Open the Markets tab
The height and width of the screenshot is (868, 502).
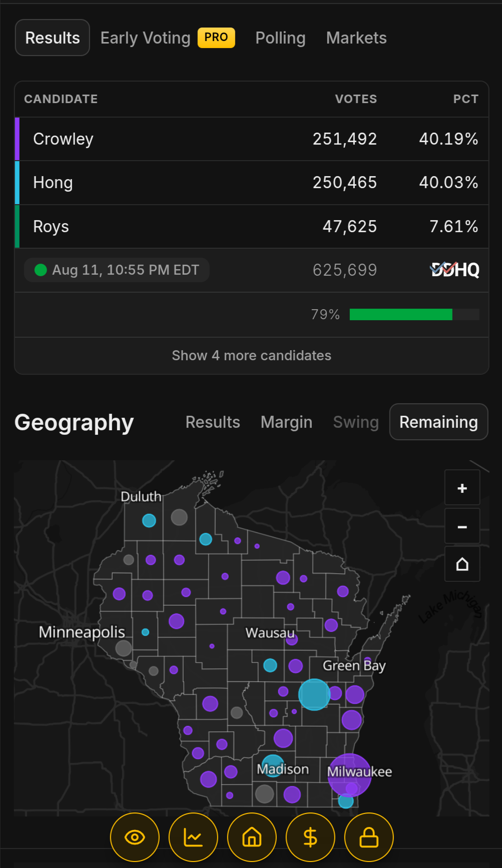[x=356, y=38]
